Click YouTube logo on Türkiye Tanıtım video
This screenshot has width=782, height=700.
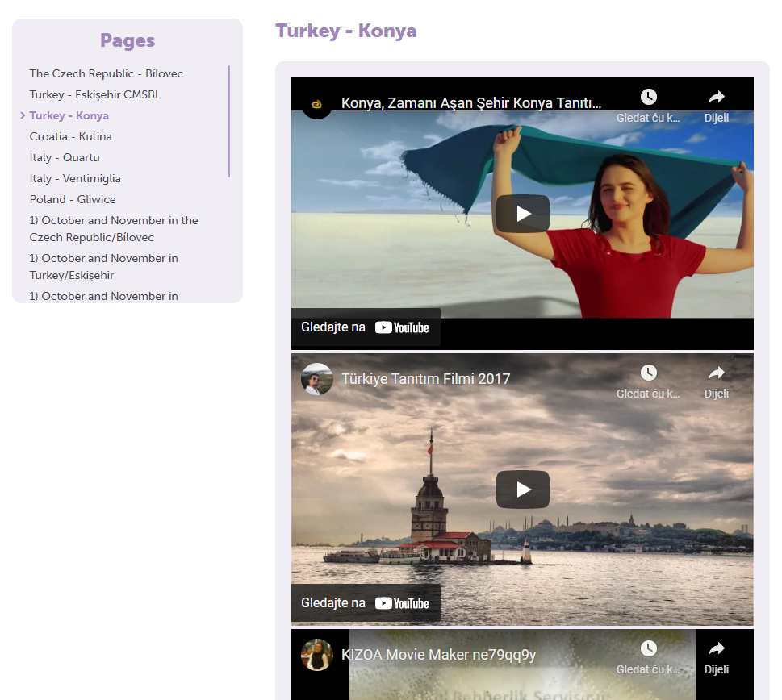point(402,603)
